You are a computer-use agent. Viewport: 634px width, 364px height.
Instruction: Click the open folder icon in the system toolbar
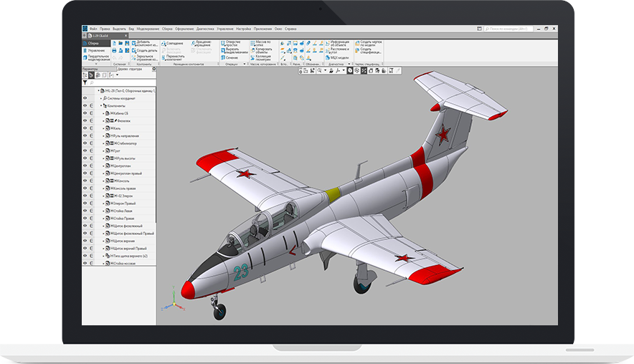(120, 43)
